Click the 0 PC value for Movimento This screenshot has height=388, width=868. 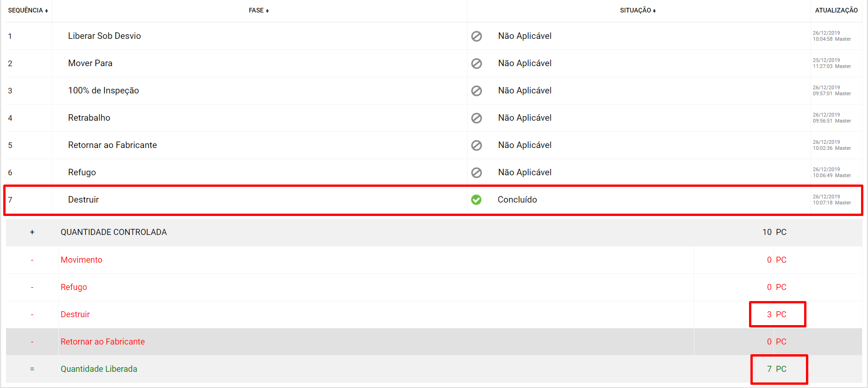click(777, 260)
